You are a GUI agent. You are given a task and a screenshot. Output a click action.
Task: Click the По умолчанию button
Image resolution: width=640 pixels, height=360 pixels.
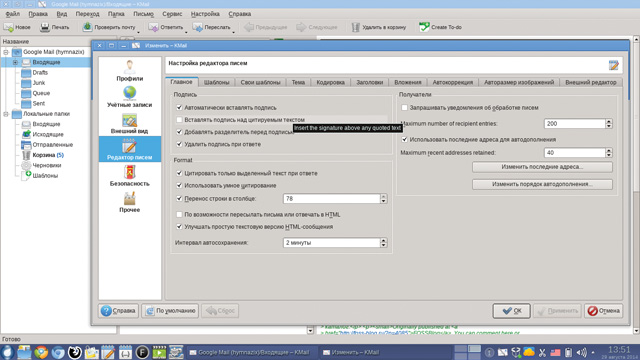coord(170,311)
